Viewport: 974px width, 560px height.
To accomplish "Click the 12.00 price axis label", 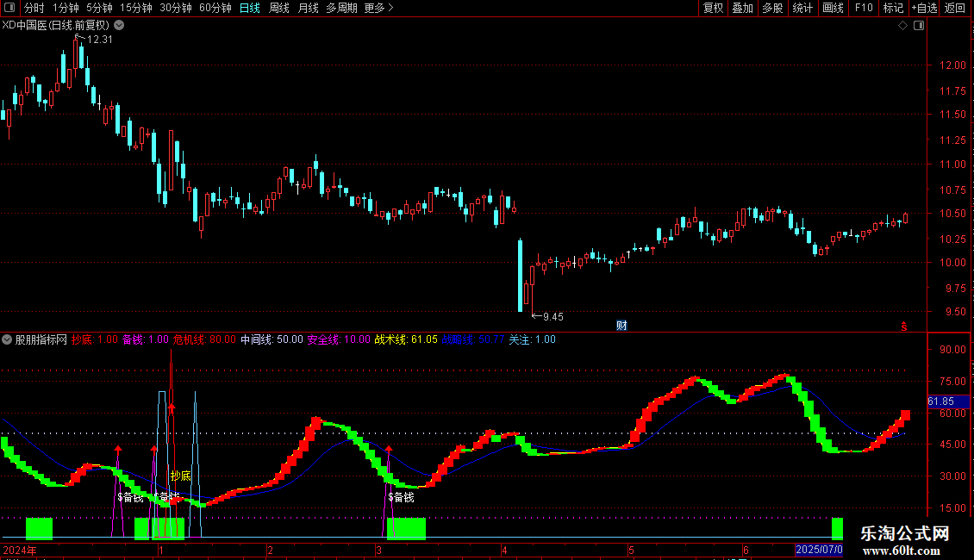I will (952, 65).
